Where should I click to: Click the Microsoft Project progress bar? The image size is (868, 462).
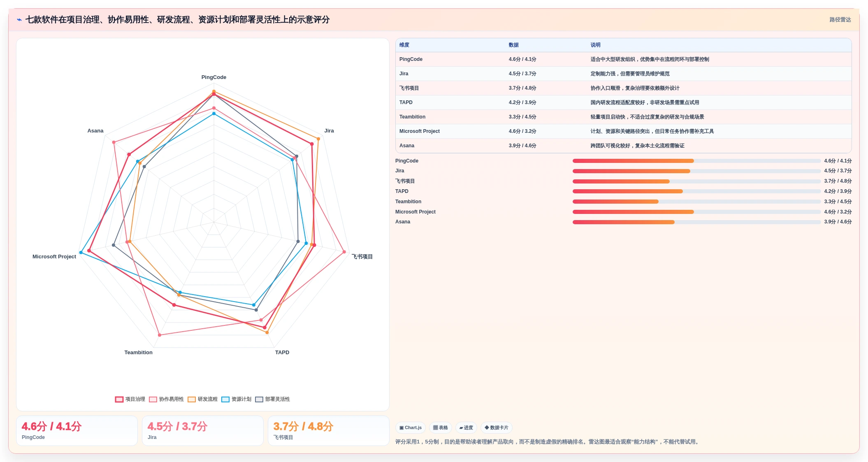[x=696, y=212]
